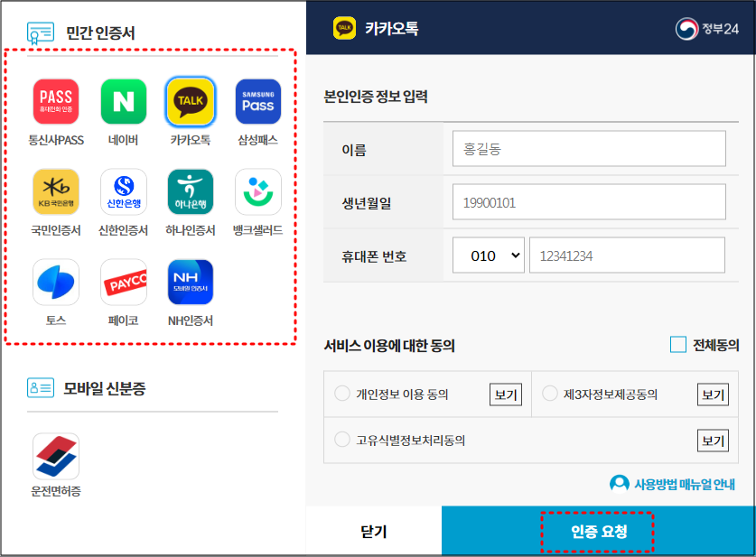Screen dimensions: 756x557
Task: Click the 생년월일 input field
Action: [x=589, y=202]
